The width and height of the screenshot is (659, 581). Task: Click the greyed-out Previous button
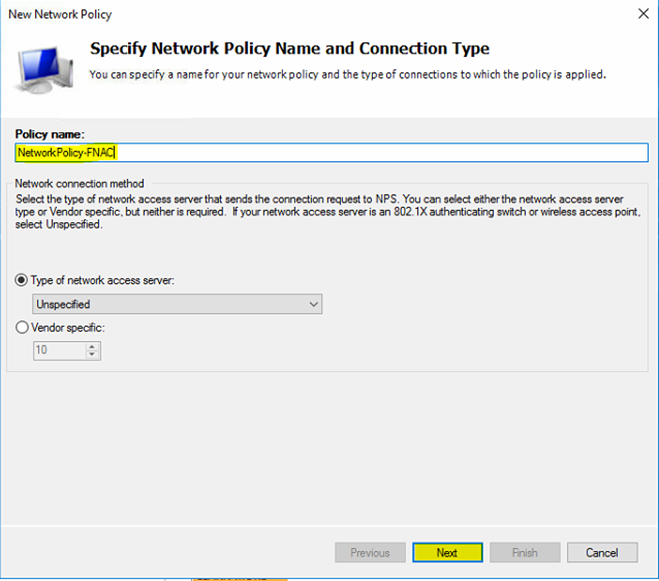click(x=369, y=552)
